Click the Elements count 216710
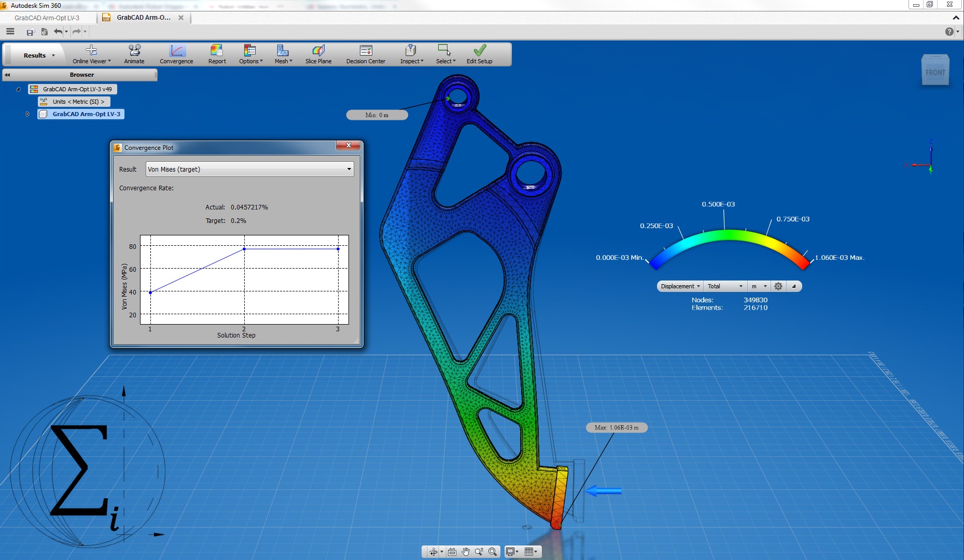The width and height of the screenshot is (964, 560). point(756,307)
